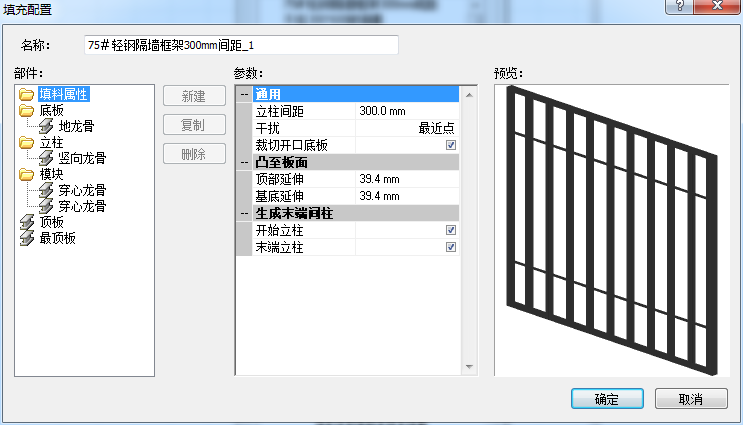
Task: Select the 底板 tree node
Action: tap(51, 110)
